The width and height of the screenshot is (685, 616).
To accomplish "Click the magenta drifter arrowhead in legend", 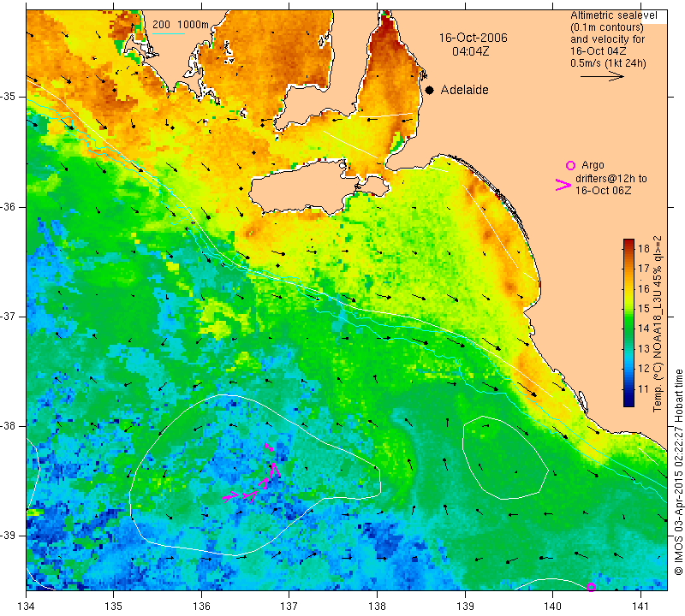I will [x=563, y=185].
